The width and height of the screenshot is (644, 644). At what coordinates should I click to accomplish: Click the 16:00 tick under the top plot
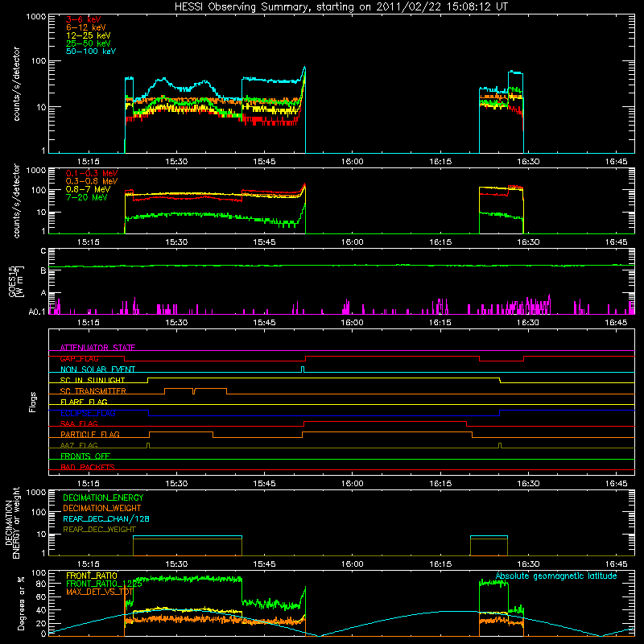(353, 162)
